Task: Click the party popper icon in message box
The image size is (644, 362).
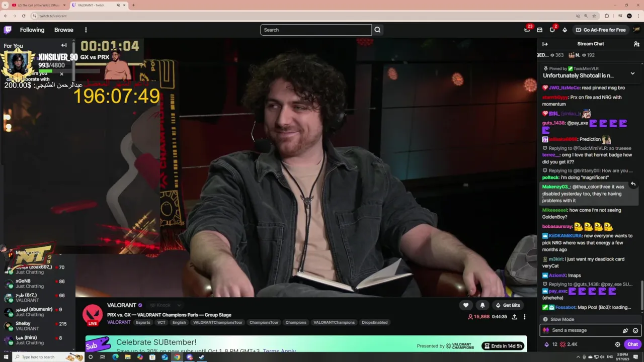Action: pos(625,330)
